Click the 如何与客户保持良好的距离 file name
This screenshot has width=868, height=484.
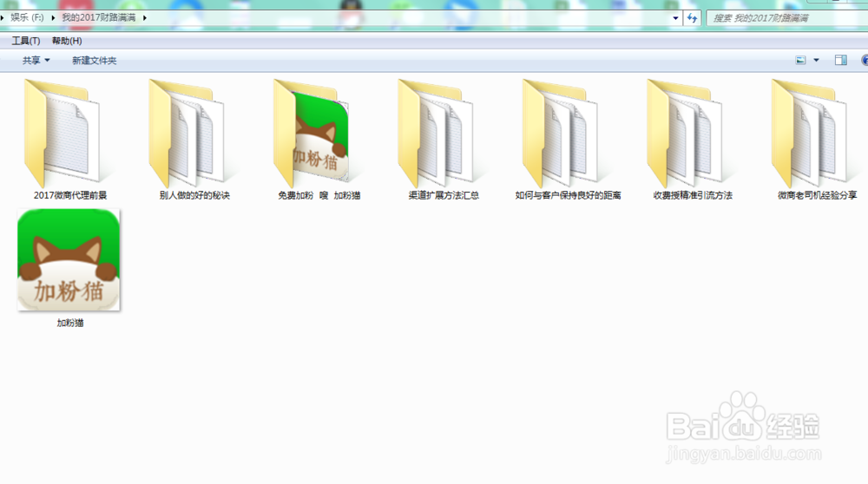point(568,195)
